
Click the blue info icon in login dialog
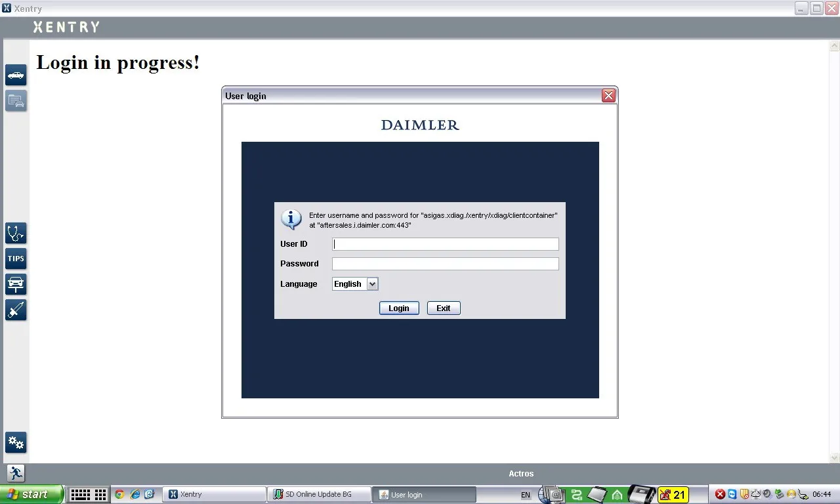(291, 219)
